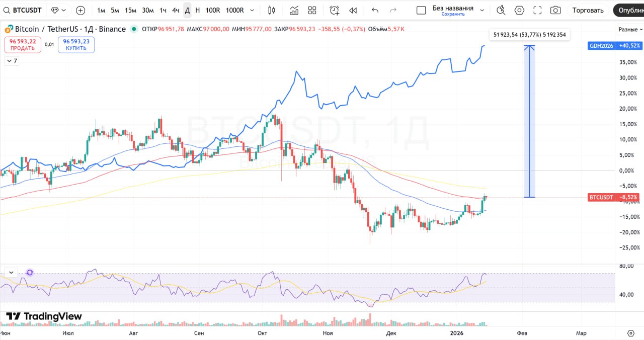Select the 4ч timeframe
The width and height of the screenshot is (644, 340).
point(176,10)
